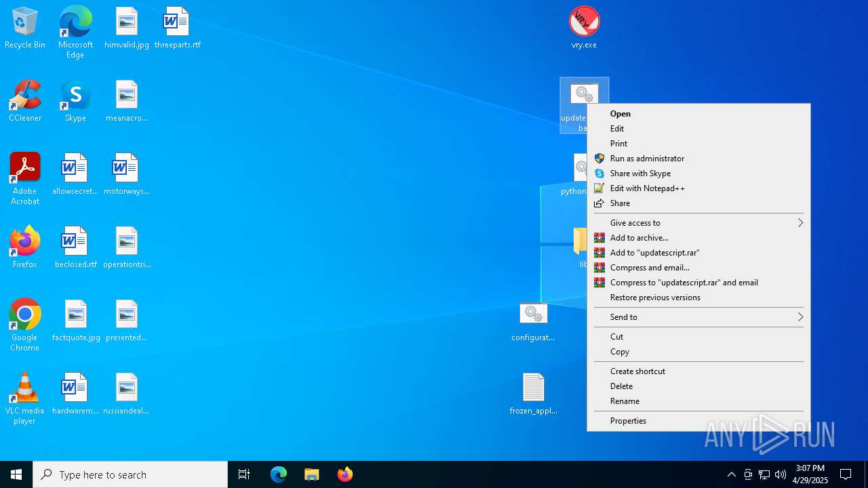Select the Google Chrome desktop shortcut
This screenshot has width=868, height=488.
coord(25,325)
